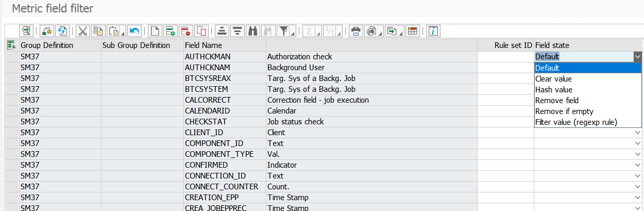The height and width of the screenshot is (211, 644).
Task: Click the Refresh icon in toolbar
Action: coord(62,31)
